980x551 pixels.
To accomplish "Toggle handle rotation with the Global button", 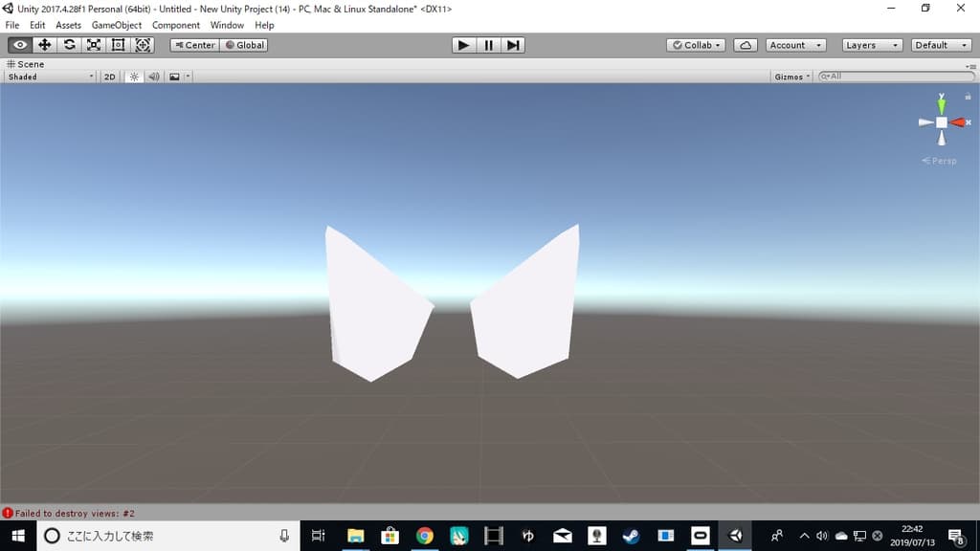I will coord(244,45).
